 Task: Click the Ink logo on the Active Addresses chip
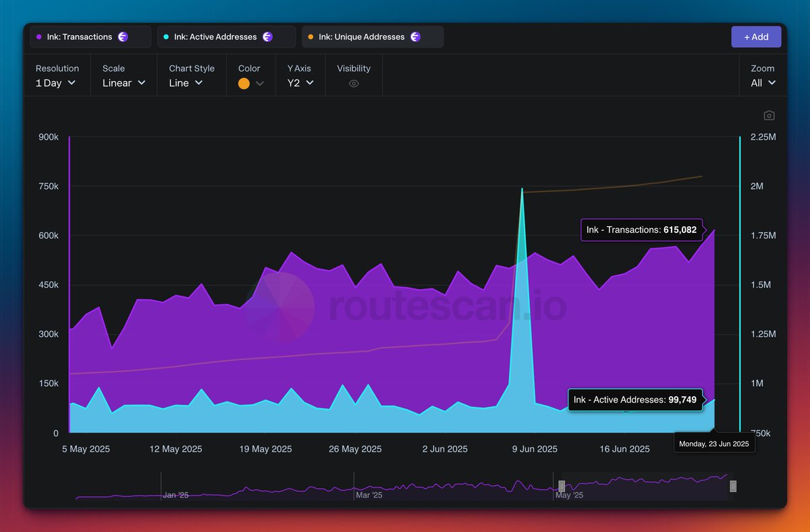tap(269, 36)
